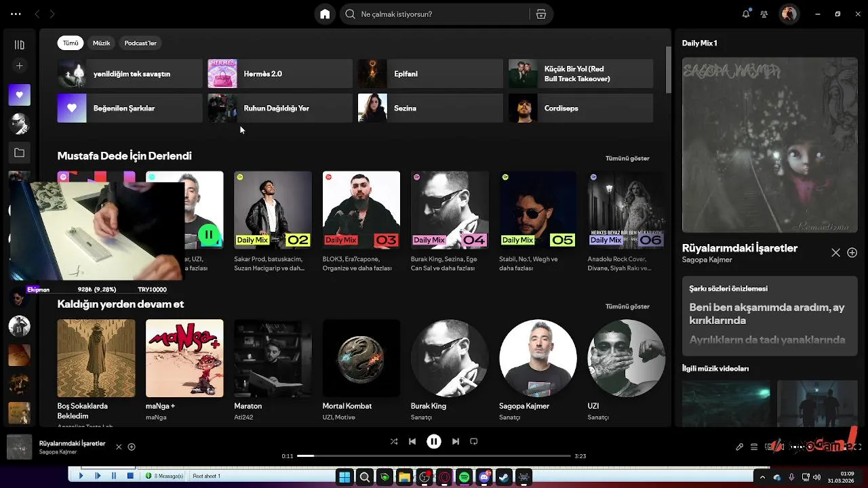This screenshot has width=868, height=488.
Task: Click the X beside Rüyalarımdaki İşaretler title
Action: 836,253
